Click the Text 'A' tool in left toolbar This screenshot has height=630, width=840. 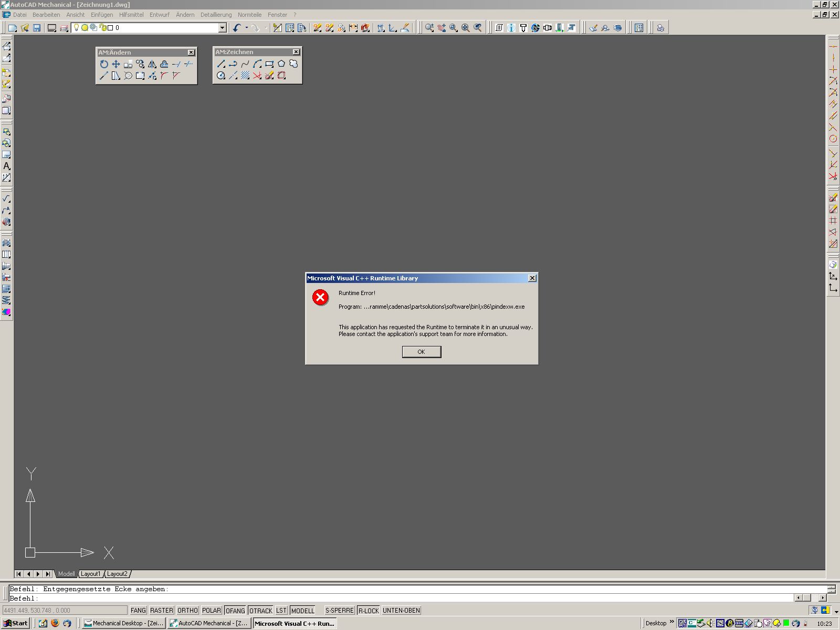(6, 166)
